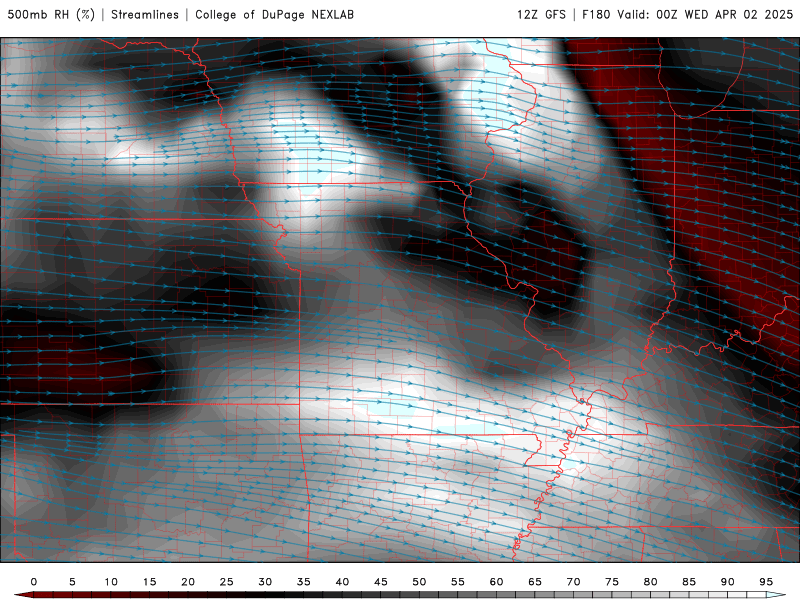The height and width of the screenshot is (600, 800).
Task: Click the 35 label on color scale
Action: [x=304, y=582]
